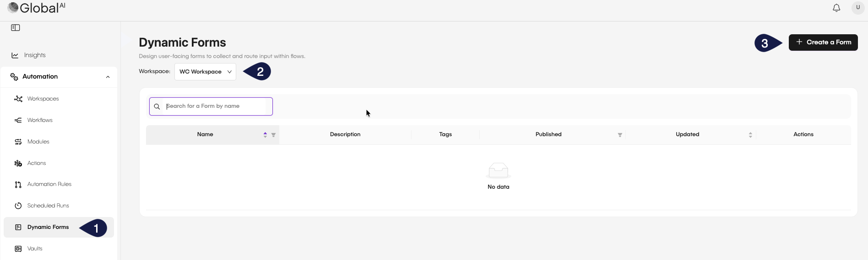Open Vaults from the sidebar
The width and height of the screenshot is (868, 260).
[35, 249]
